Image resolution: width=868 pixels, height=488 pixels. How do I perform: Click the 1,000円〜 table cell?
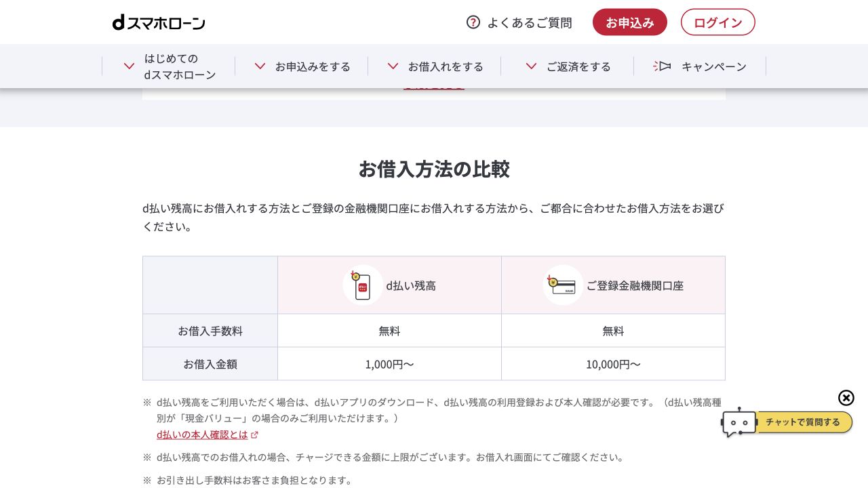pos(389,364)
